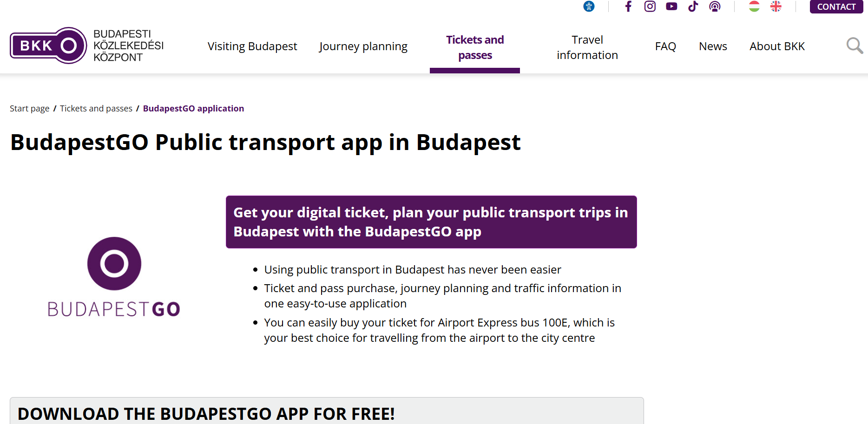Image resolution: width=868 pixels, height=424 pixels.
Task: Click the Start page breadcrumb link
Action: pos(30,109)
